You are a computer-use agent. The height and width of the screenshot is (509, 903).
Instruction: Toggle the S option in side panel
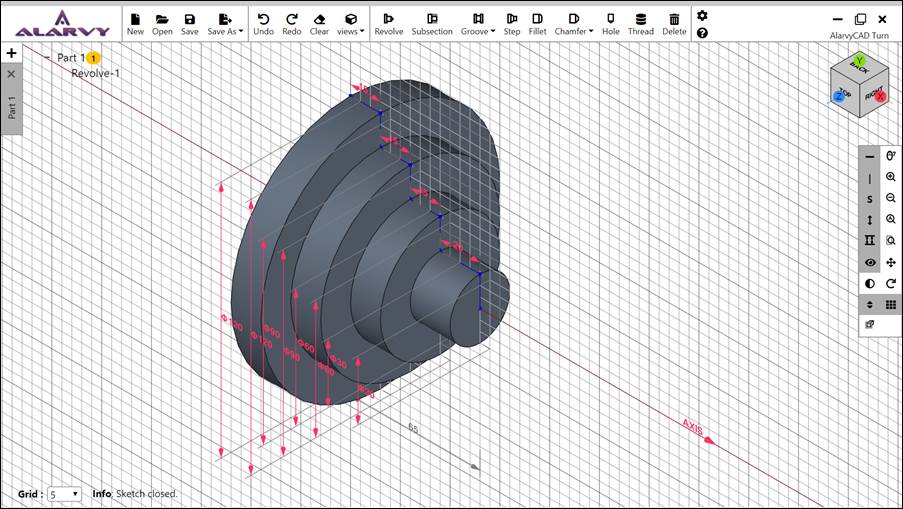click(870, 199)
